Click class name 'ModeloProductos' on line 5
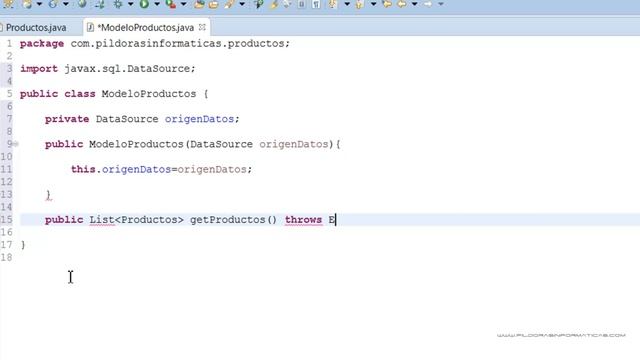 [x=149, y=94]
